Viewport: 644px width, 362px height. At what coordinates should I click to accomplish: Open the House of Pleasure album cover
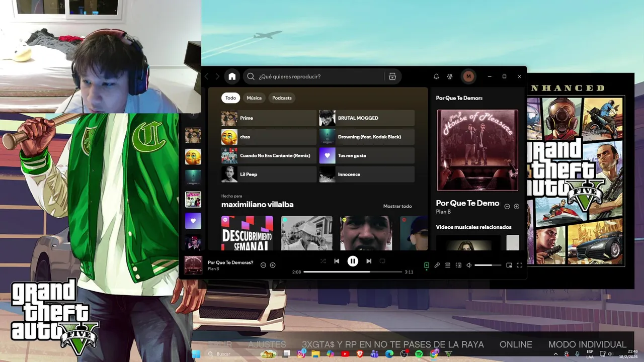477,150
